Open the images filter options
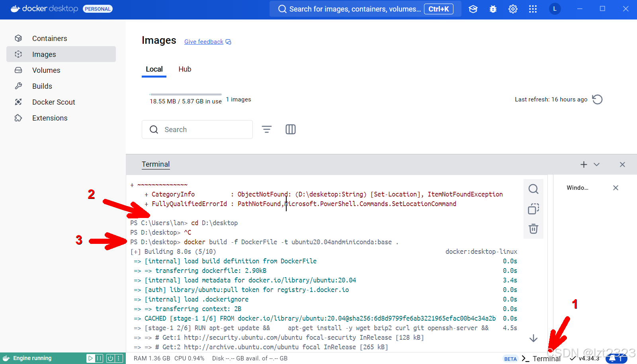Viewport: 637px width, 364px height. (x=267, y=129)
